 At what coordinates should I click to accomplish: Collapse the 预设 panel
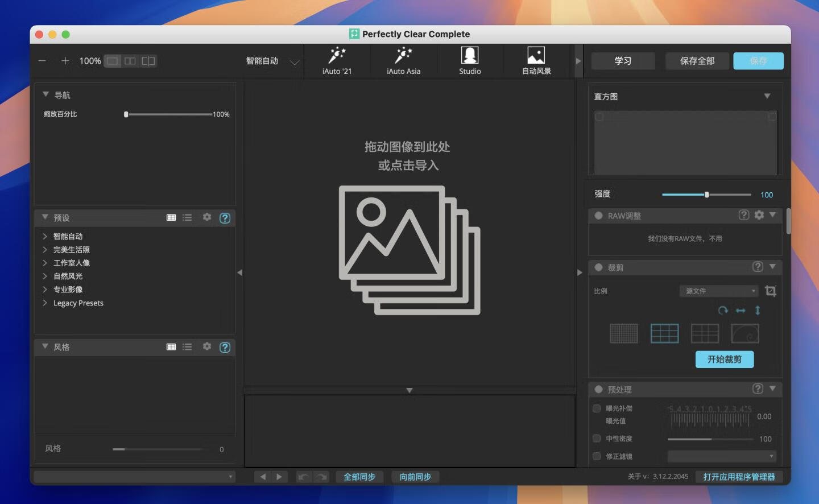pos(45,217)
